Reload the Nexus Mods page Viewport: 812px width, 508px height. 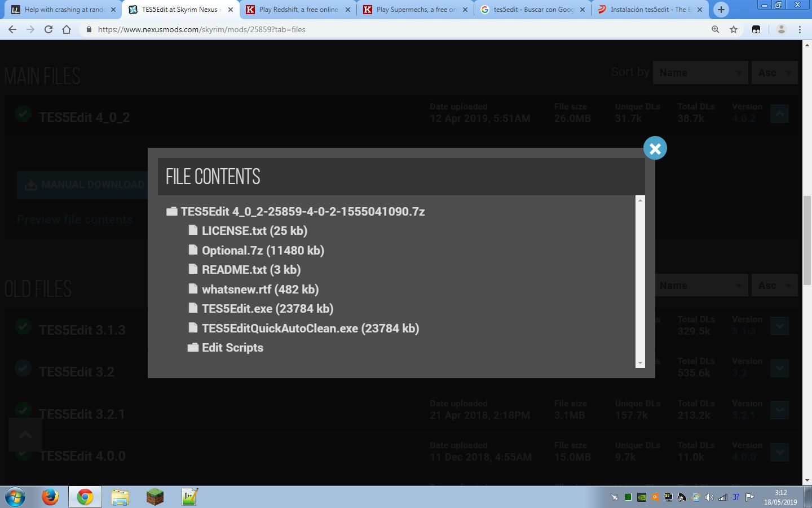click(48, 29)
